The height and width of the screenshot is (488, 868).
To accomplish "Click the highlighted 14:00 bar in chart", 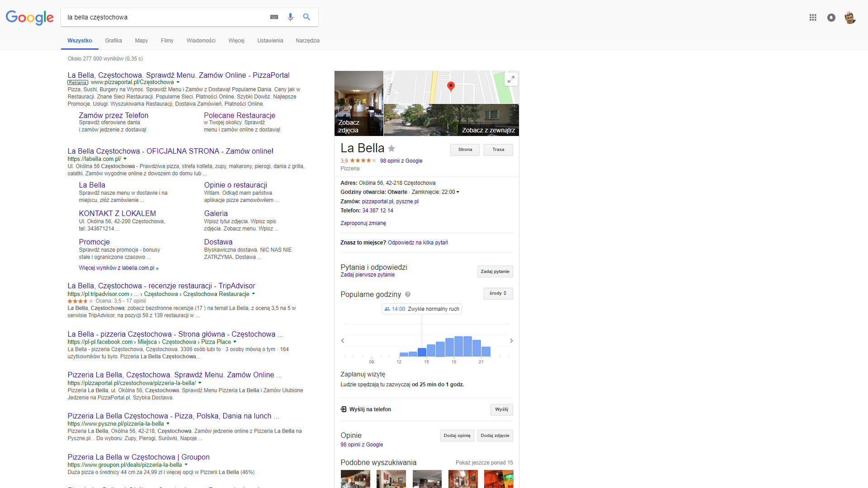I will coord(422,352).
